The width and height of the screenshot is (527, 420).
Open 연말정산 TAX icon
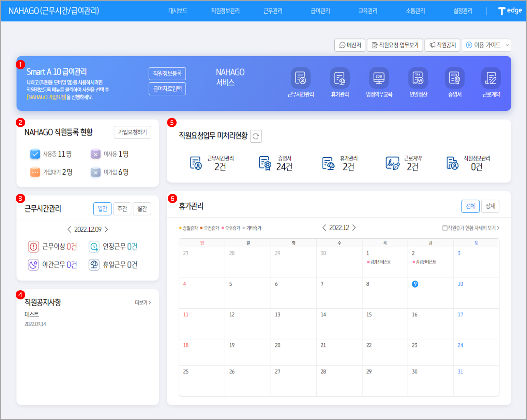(x=418, y=78)
